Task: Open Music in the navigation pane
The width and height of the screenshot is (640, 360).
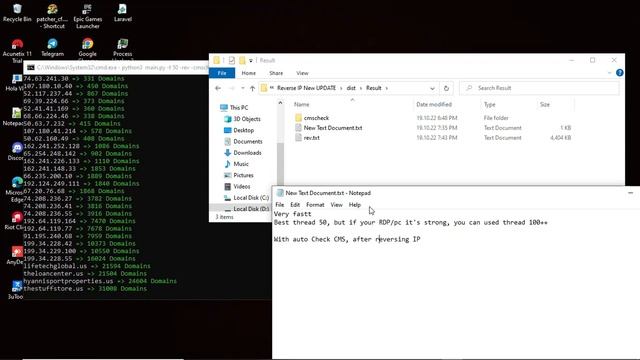Action: click(x=241, y=164)
